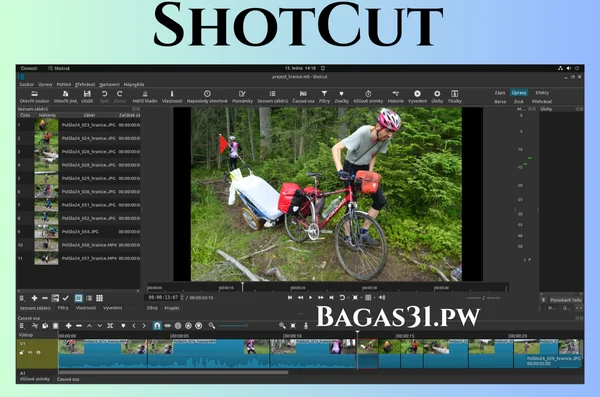Mute the V1 track audio
This screenshot has width=600, height=397.
coord(30,353)
